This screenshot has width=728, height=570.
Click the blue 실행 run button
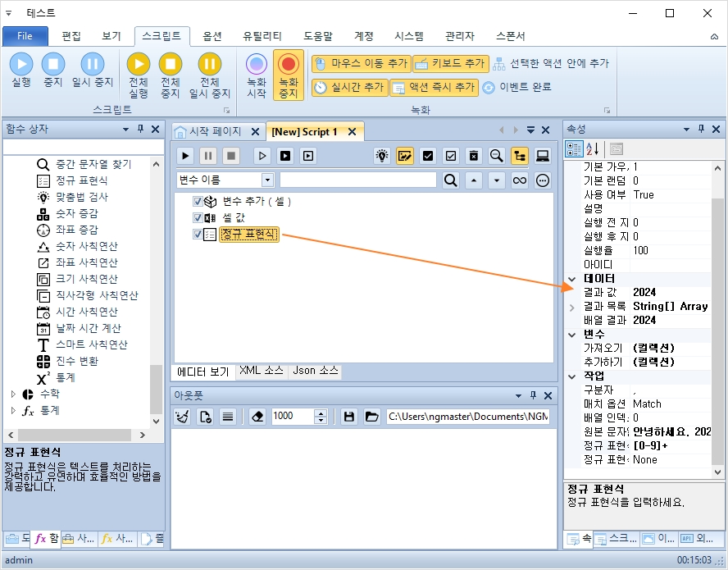point(21,71)
